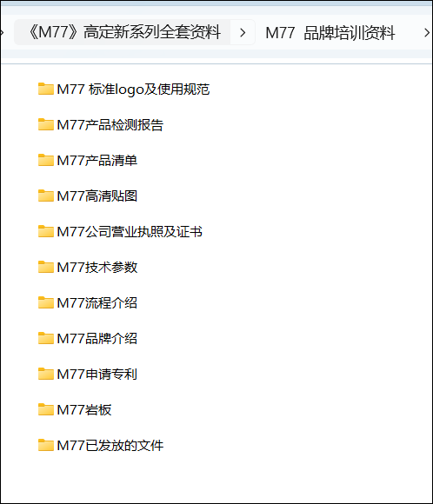Navigate to 《M77》高定新系列全套资料 breadcrumb

[125, 32]
